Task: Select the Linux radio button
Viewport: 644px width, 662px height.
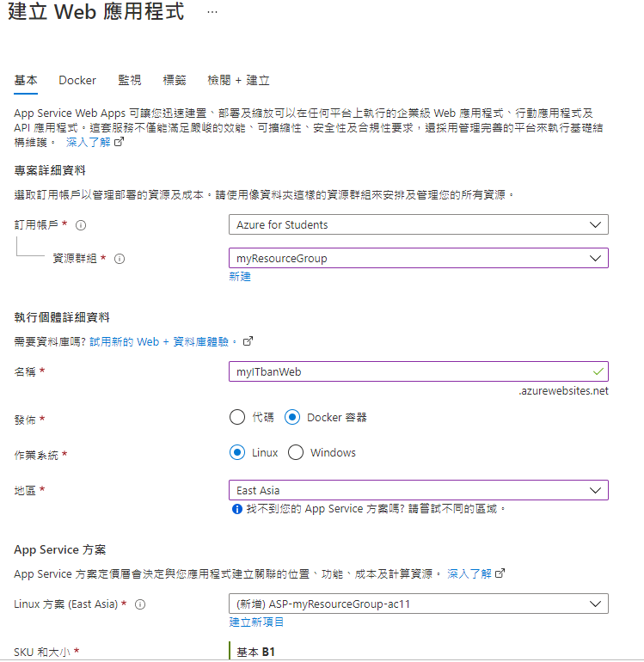Action: click(x=237, y=452)
